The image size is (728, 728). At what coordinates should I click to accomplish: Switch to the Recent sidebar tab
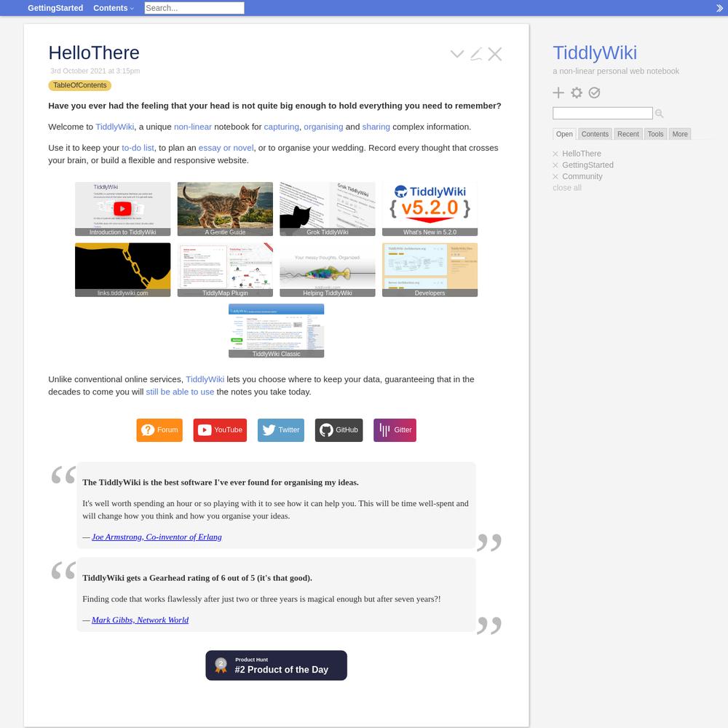click(x=628, y=134)
